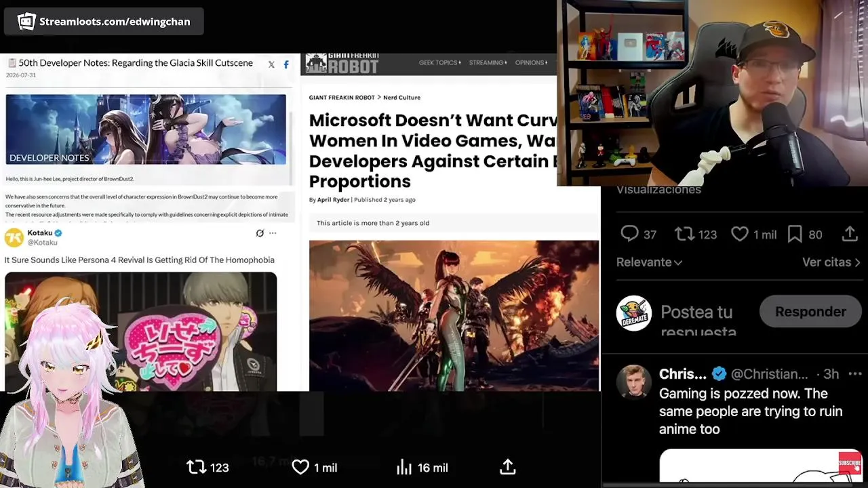Click the Streamloots logo icon in the banner
This screenshot has height=488, width=868.
(26, 22)
